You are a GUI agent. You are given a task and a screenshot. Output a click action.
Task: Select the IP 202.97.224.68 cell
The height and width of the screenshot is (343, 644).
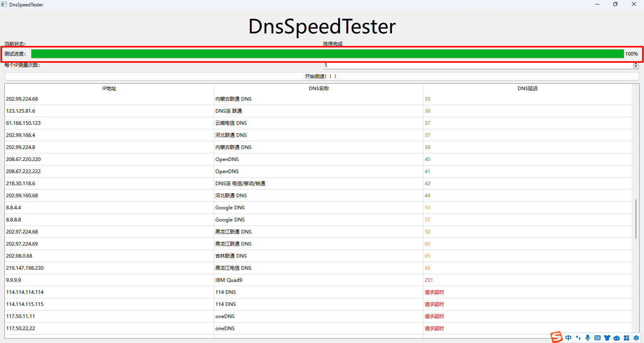(109, 231)
